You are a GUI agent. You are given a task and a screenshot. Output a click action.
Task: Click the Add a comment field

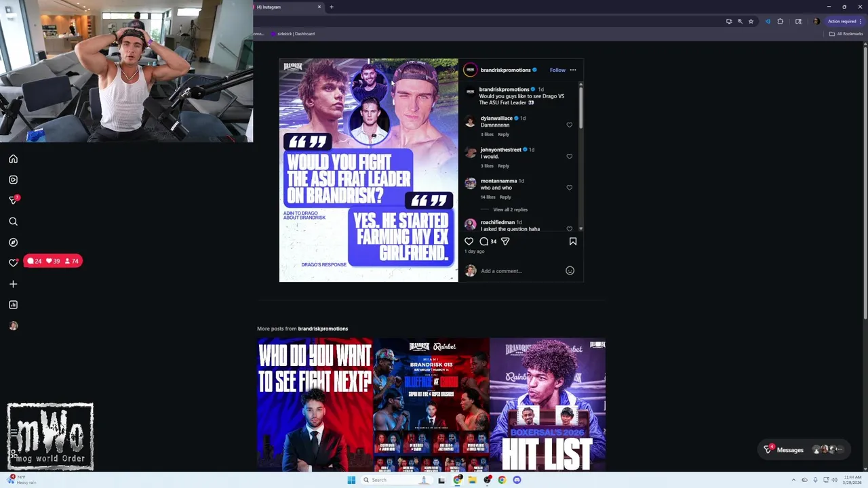[x=520, y=271]
